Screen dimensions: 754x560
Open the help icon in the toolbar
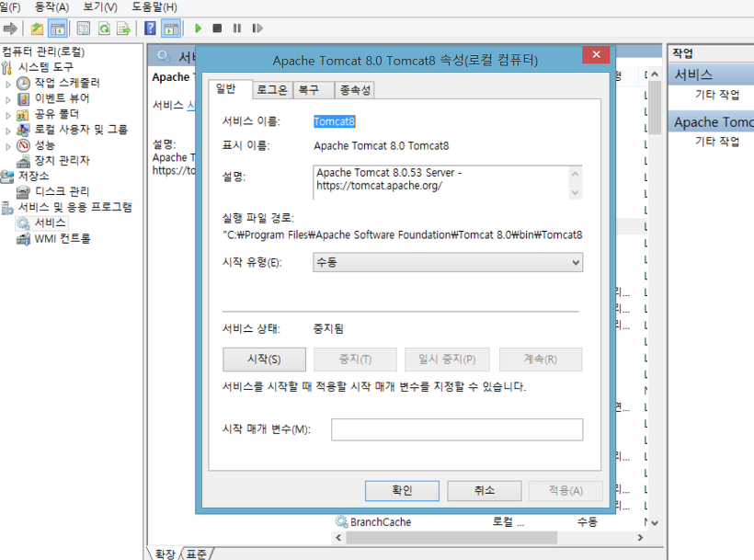150,29
